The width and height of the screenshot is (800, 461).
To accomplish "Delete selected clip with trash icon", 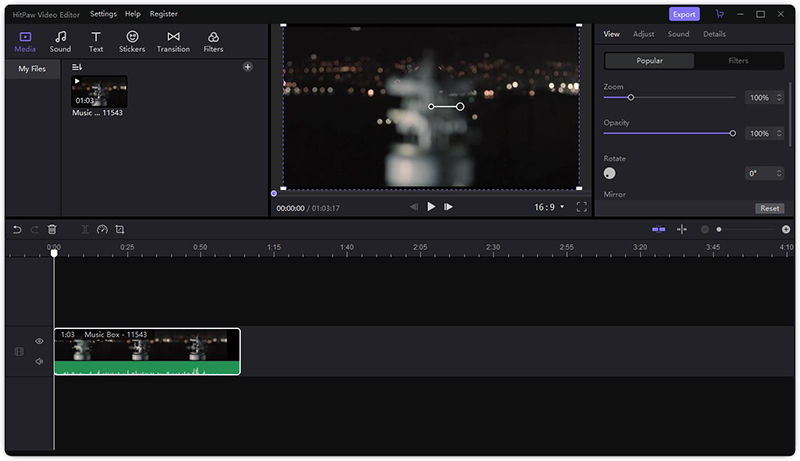I will coord(52,229).
